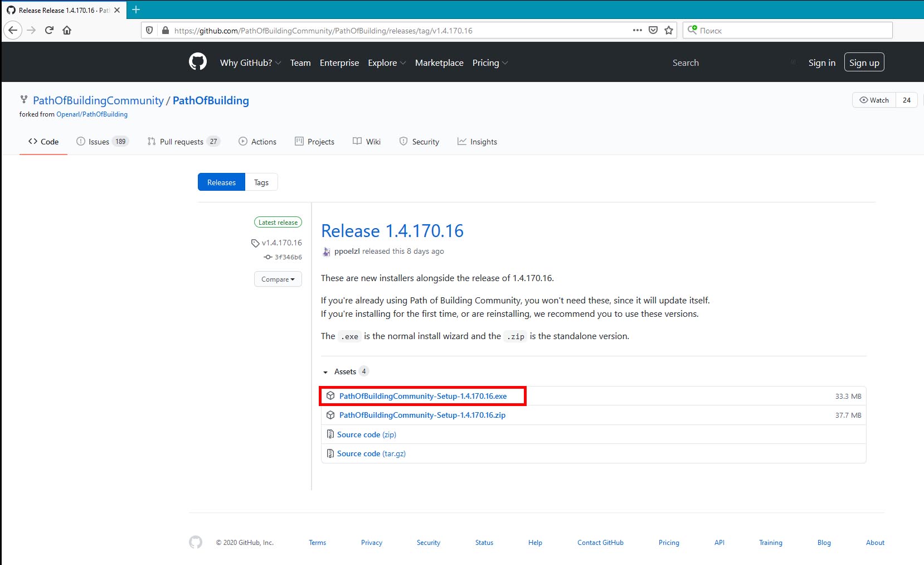924x565 pixels.
Task: Open the Actions tab
Action: click(257, 142)
